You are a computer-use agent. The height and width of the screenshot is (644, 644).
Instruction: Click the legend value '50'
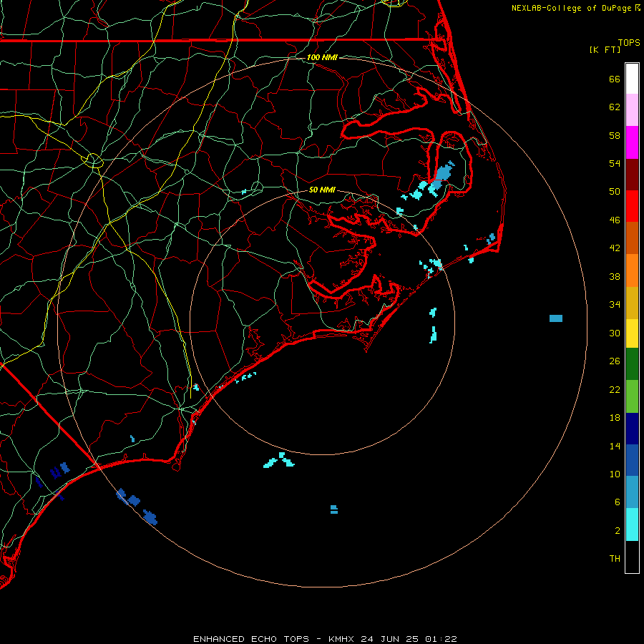click(615, 192)
